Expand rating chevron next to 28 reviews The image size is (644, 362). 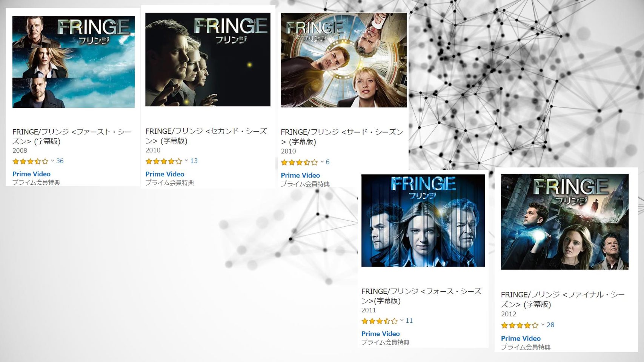tap(543, 325)
